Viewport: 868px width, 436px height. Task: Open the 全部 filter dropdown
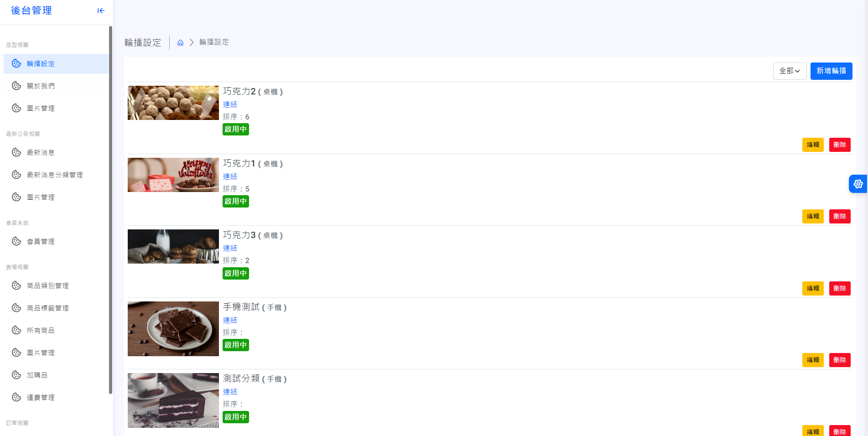[790, 71]
